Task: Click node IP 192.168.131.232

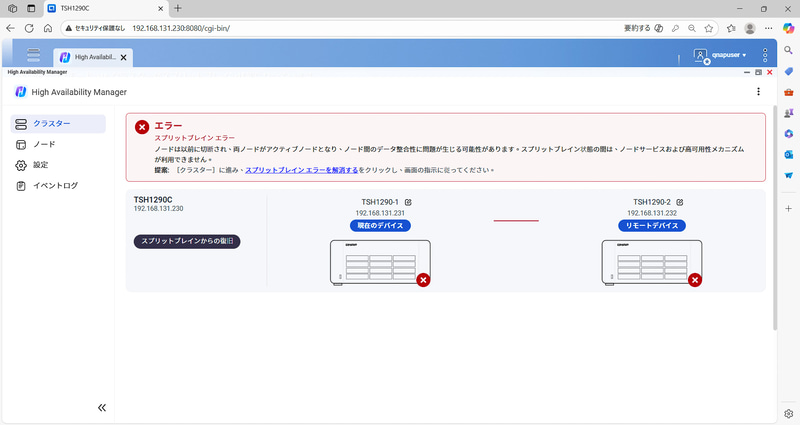Action: (x=652, y=213)
